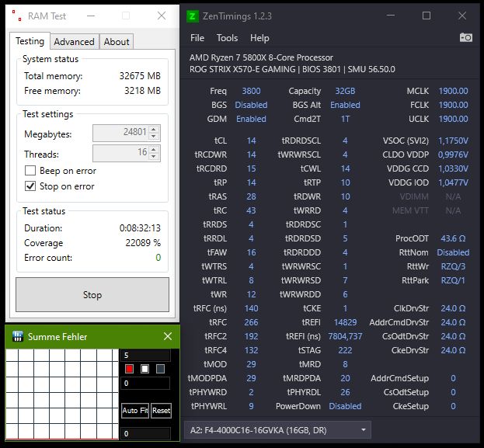
Task: Uncheck Stop on error checkbox
Action: click(x=30, y=186)
